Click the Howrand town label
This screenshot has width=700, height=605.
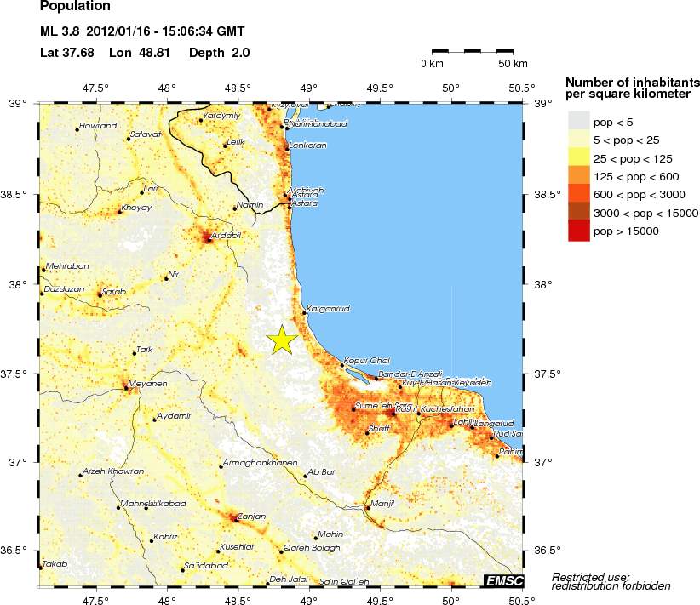tap(98, 126)
